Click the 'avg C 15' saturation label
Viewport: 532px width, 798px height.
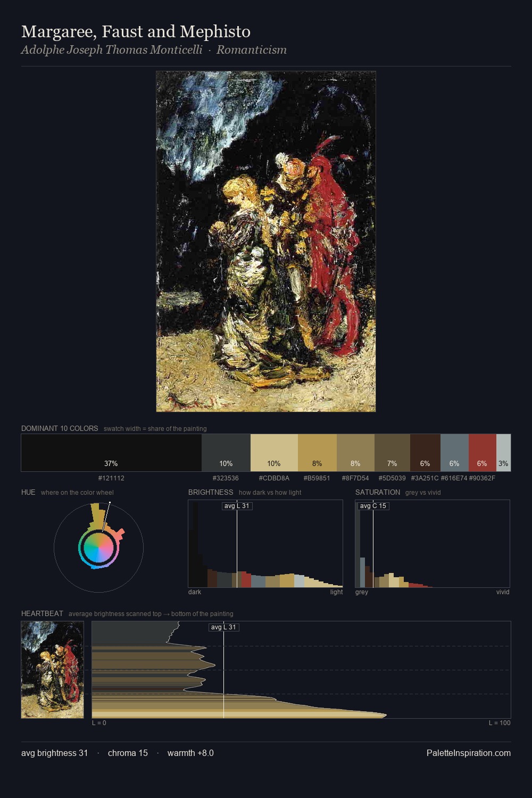coord(373,506)
